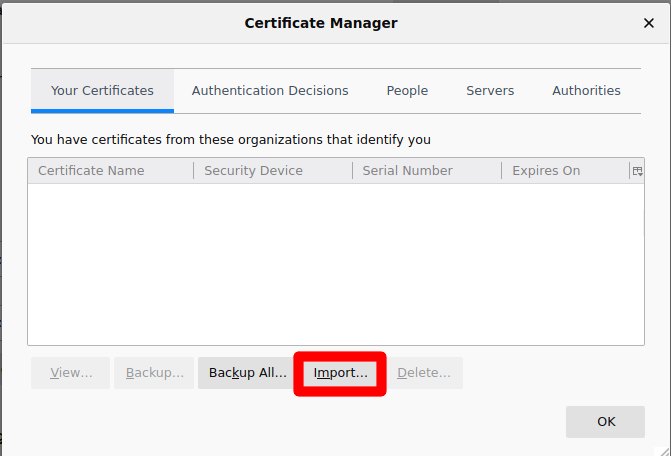Viewport: 671px width, 456px height.
Task: Close the Certificate Manager dialog
Action: [648, 23]
